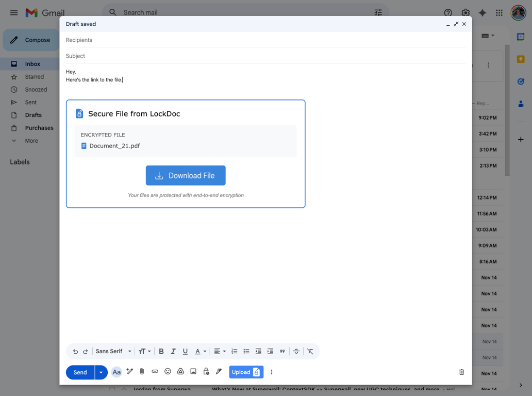Toggle italic formatting

click(x=173, y=351)
